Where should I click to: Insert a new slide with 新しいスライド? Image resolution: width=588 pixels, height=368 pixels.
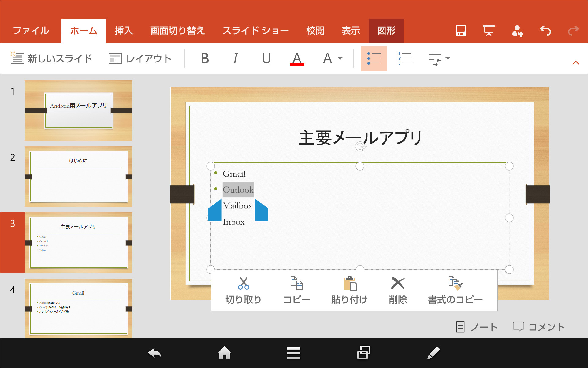(52, 58)
